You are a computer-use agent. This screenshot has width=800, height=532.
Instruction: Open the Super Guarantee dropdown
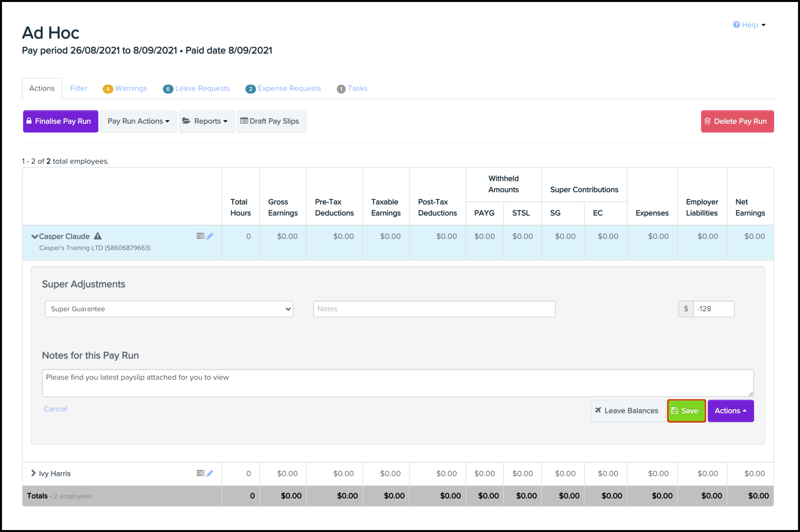[x=169, y=309]
